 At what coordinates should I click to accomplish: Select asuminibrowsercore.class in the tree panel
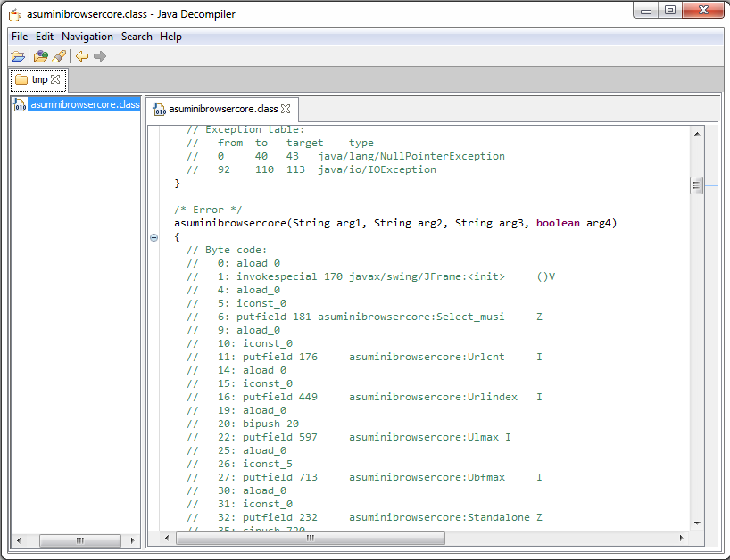(85, 104)
